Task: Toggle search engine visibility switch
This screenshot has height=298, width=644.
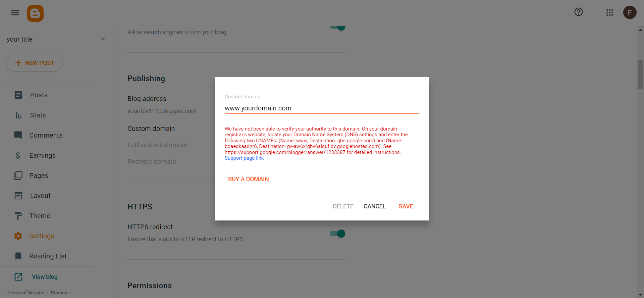Action: [x=338, y=28]
